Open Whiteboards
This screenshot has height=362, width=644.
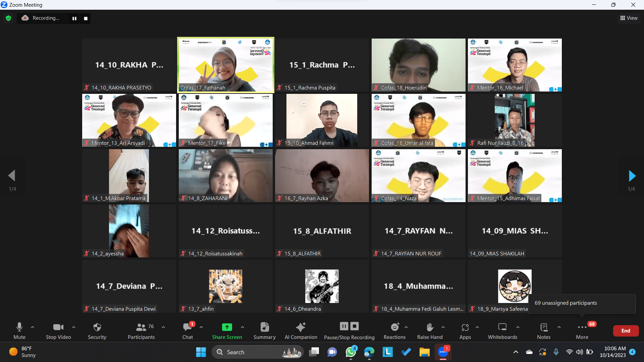(x=502, y=327)
